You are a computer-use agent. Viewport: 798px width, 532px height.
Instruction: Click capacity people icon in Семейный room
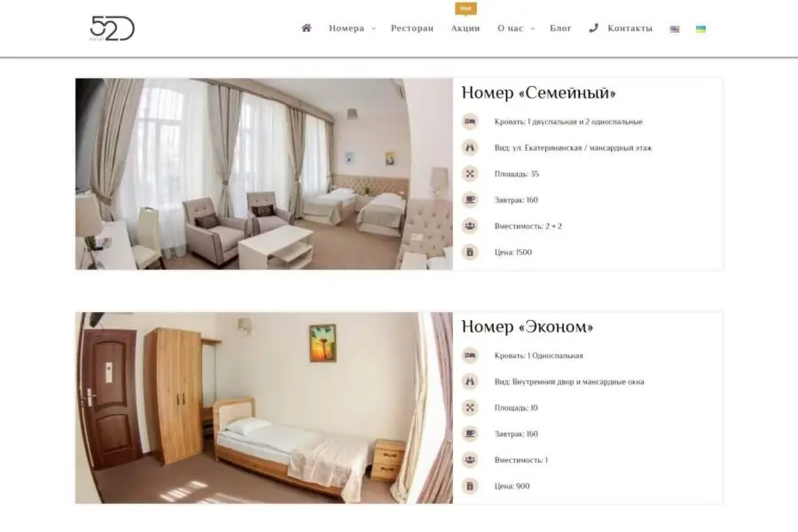(470, 225)
